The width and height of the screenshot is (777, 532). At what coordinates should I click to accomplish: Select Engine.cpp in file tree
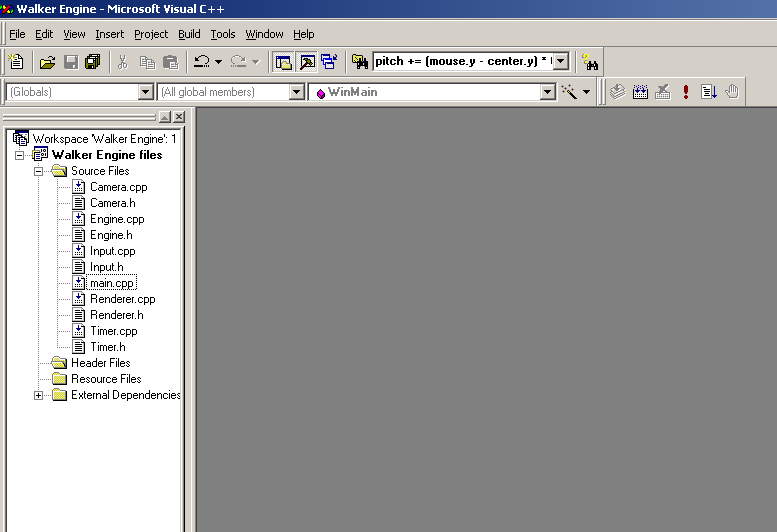pyautogui.click(x=117, y=219)
